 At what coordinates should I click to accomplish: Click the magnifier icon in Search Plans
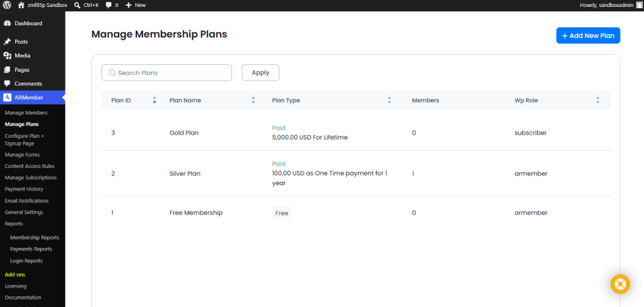pyautogui.click(x=112, y=73)
